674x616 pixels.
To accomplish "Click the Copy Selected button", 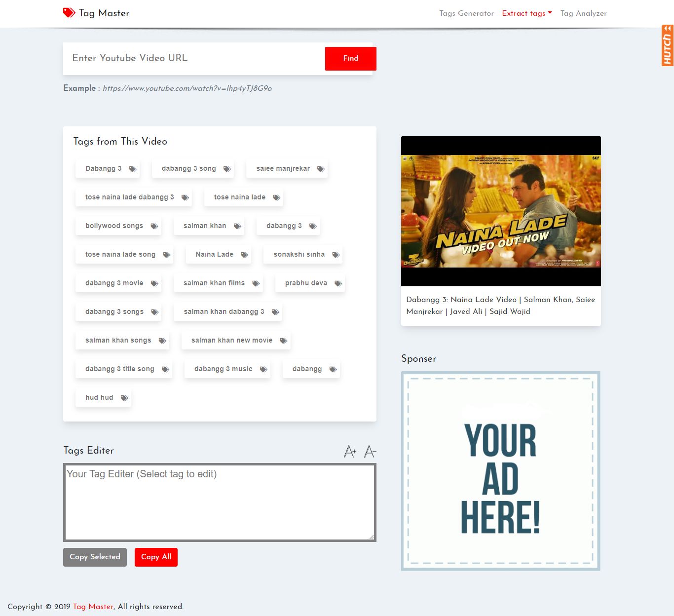I will tap(95, 557).
